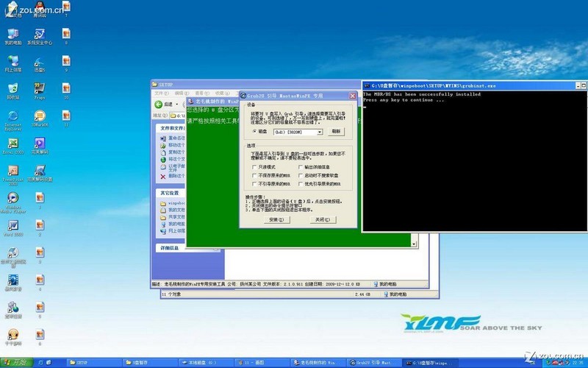Open the Recycle Bin (回收站) desktop icon

pos(12,91)
